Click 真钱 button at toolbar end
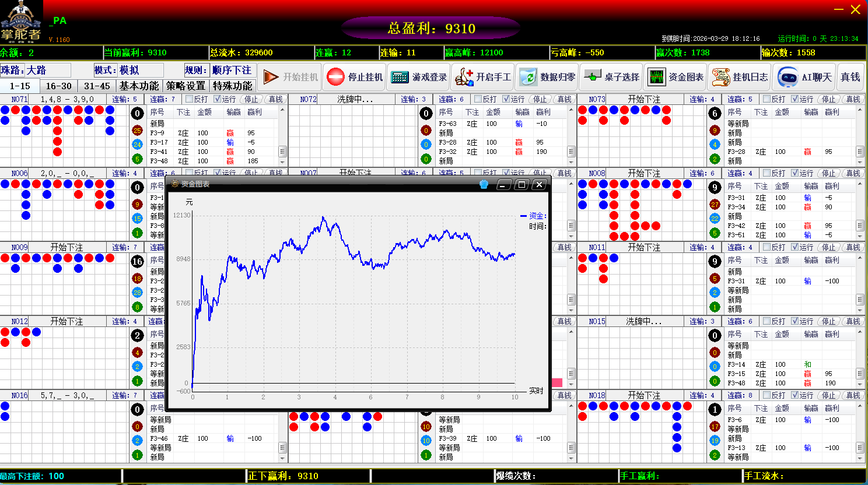The width and height of the screenshot is (868, 485). [x=850, y=77]
